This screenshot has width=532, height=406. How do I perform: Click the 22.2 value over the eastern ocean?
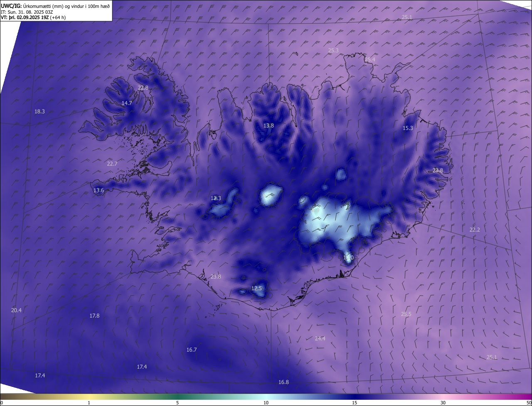pos(475,230)
